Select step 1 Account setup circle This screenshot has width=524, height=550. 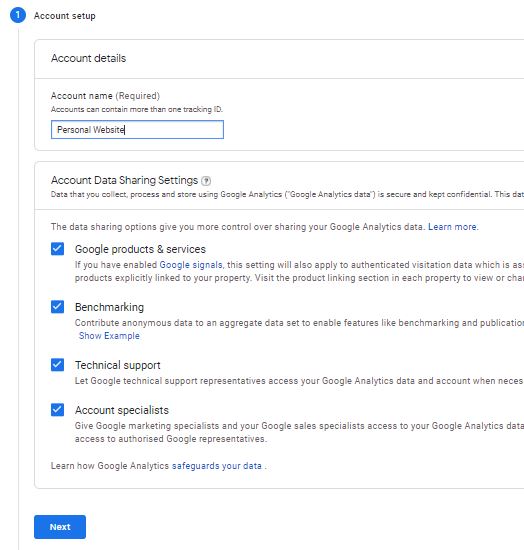[x=18, y=15]
